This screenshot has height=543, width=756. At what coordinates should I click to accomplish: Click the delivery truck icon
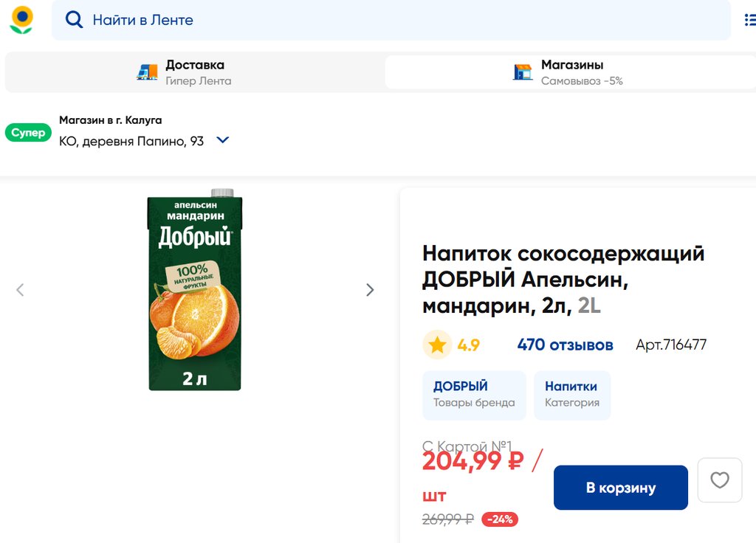click(x=148, y=72)
